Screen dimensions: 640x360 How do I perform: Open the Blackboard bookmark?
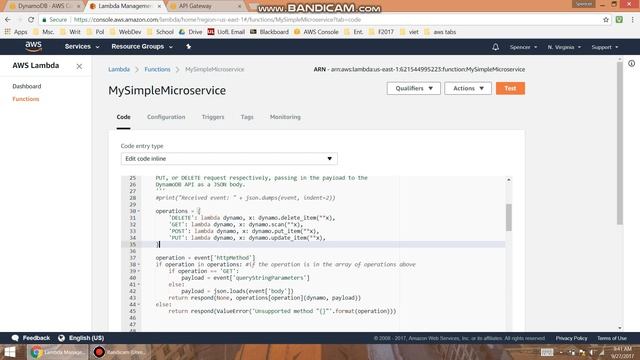(269, 32)
